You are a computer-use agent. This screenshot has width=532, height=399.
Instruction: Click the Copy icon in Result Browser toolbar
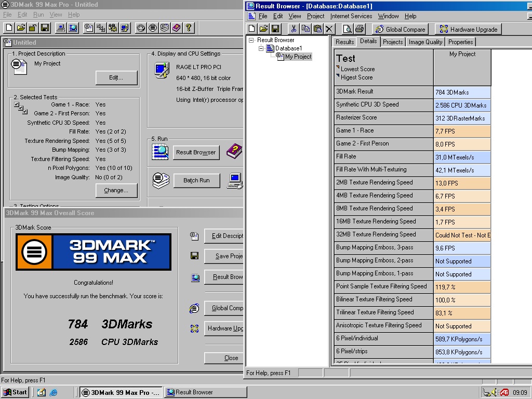tap(305, 29)
